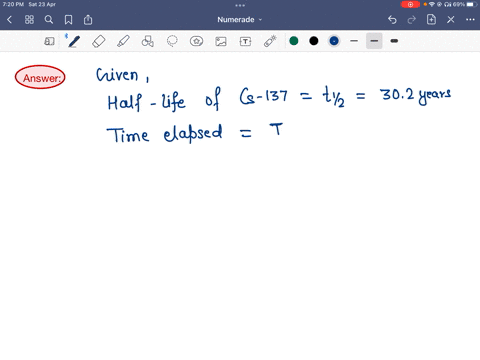Tap the 7:20 PM clock
This screenshot has width=480, height=360.
pos(13,5)
